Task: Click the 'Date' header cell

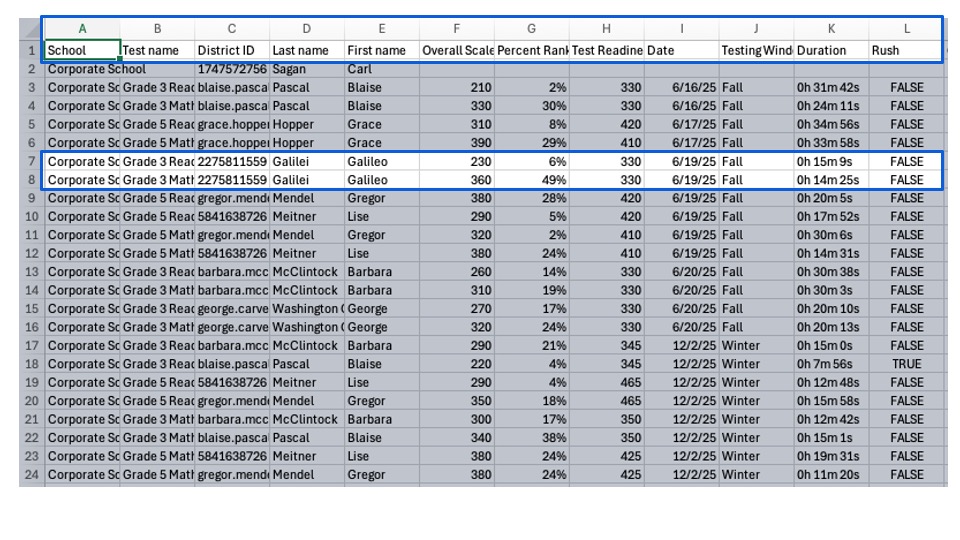Action: tap(681, 50)
